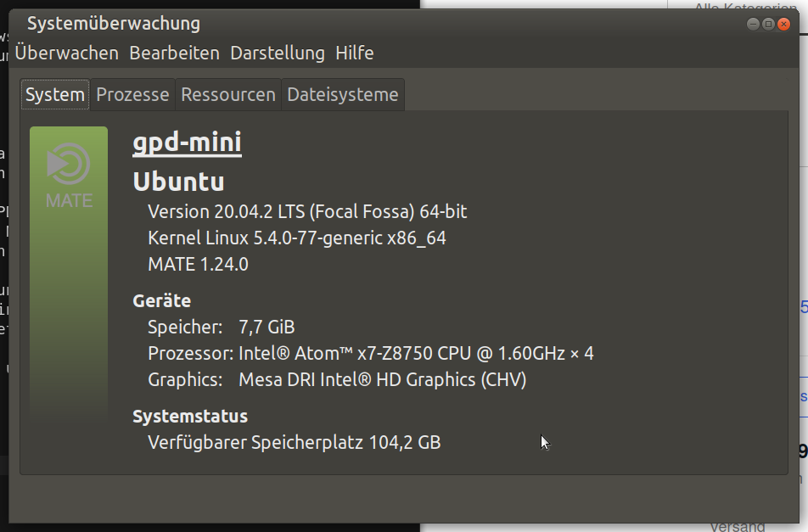
Task: Click the Ubuntu version 20.04.2 LTS line
Action: (x=307, y=211)
